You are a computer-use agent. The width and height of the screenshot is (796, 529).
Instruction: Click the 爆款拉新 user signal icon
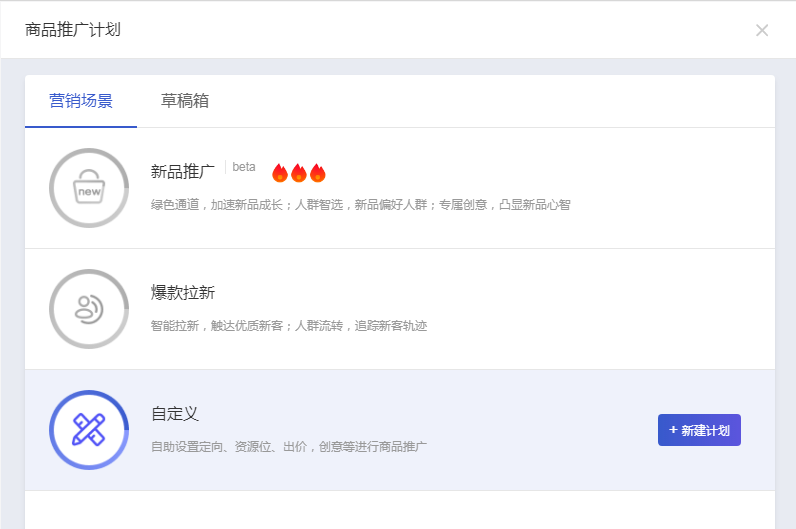click(89, 309)
